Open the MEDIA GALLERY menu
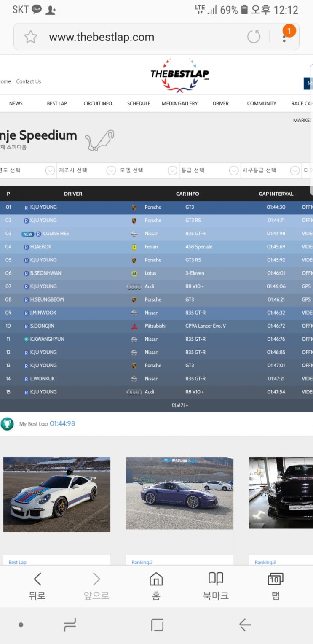The image size is (313, 644). [x=180, y=103]
